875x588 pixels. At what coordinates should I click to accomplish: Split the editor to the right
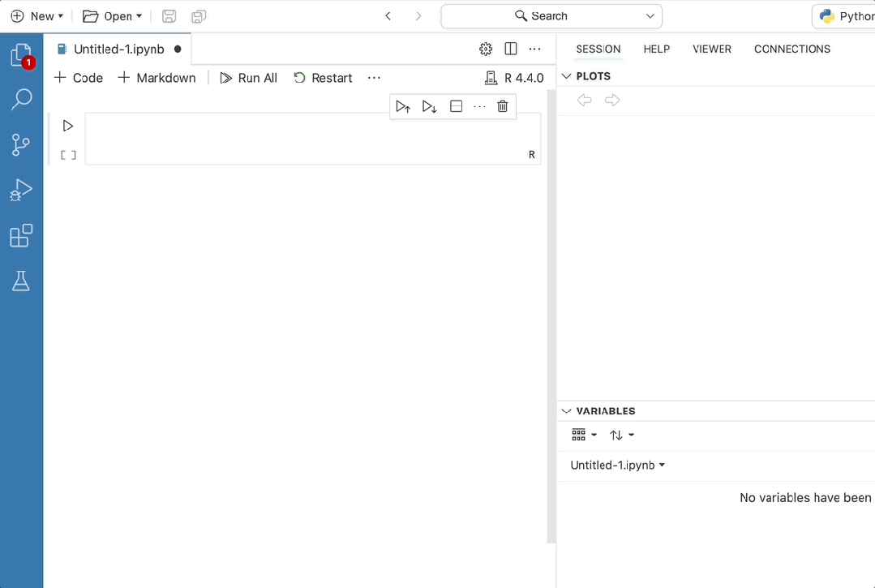[x=511, y=49]
